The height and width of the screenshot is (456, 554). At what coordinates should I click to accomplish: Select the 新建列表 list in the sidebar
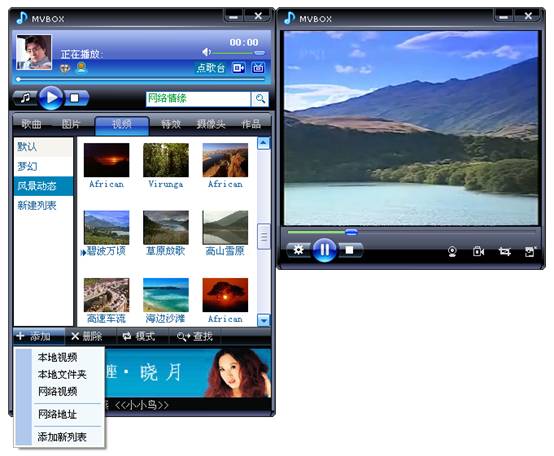(x=43, y=205)
